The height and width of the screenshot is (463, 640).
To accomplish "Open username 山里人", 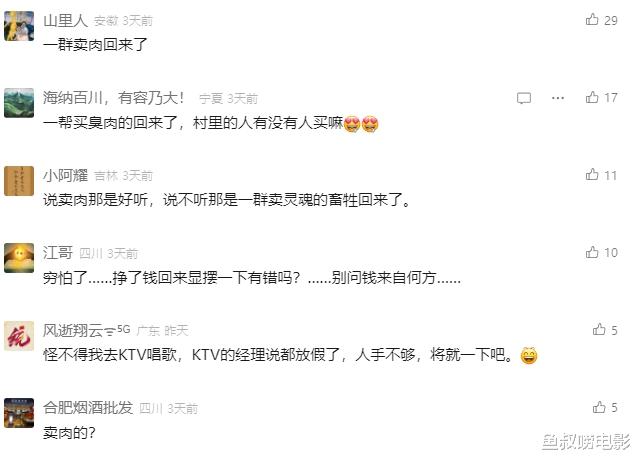I will 65,20.
